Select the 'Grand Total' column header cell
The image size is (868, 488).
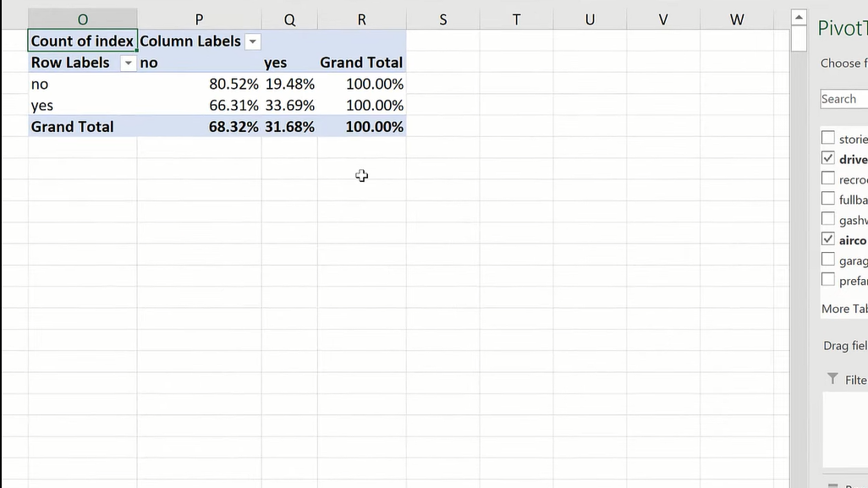coord(362,63)
